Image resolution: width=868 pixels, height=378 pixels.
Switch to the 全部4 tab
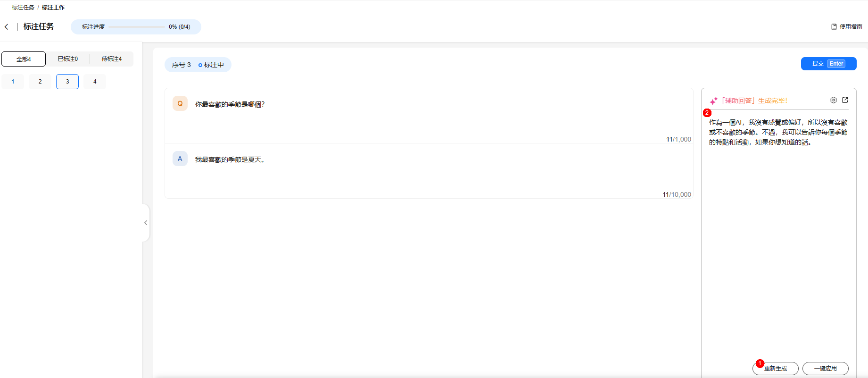[x=24, y=59]
